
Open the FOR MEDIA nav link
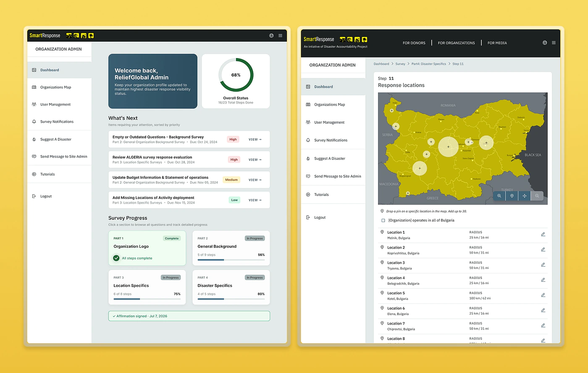tap(497, 43)
